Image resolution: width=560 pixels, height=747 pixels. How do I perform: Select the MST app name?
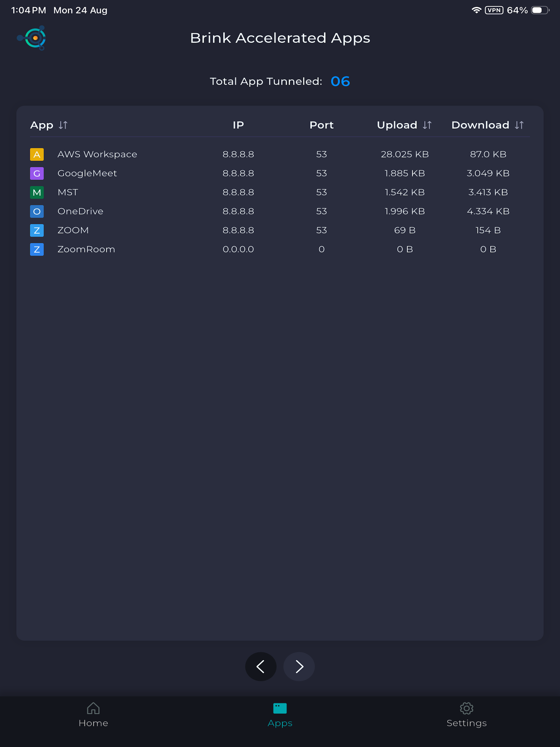(68, 192)
